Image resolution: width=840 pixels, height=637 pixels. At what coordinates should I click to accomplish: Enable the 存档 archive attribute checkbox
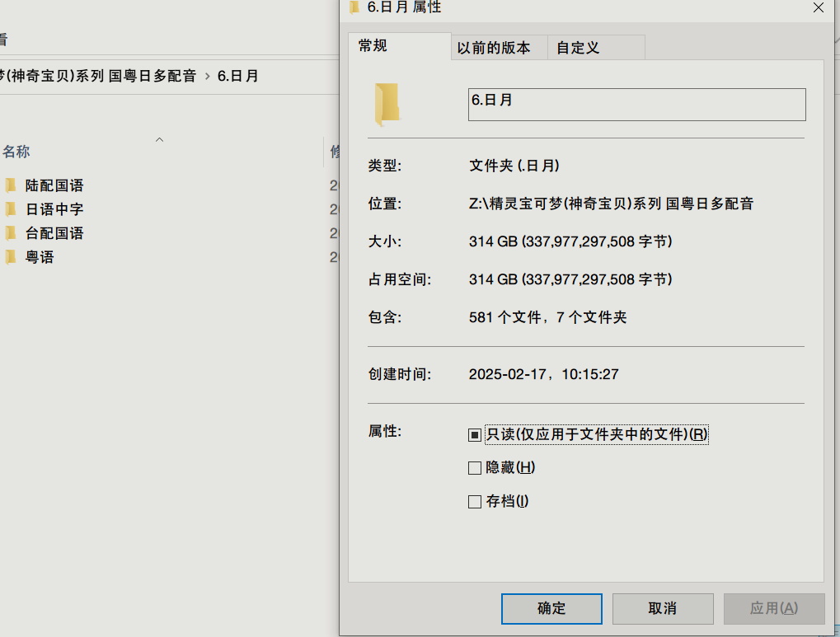point(475,501)
